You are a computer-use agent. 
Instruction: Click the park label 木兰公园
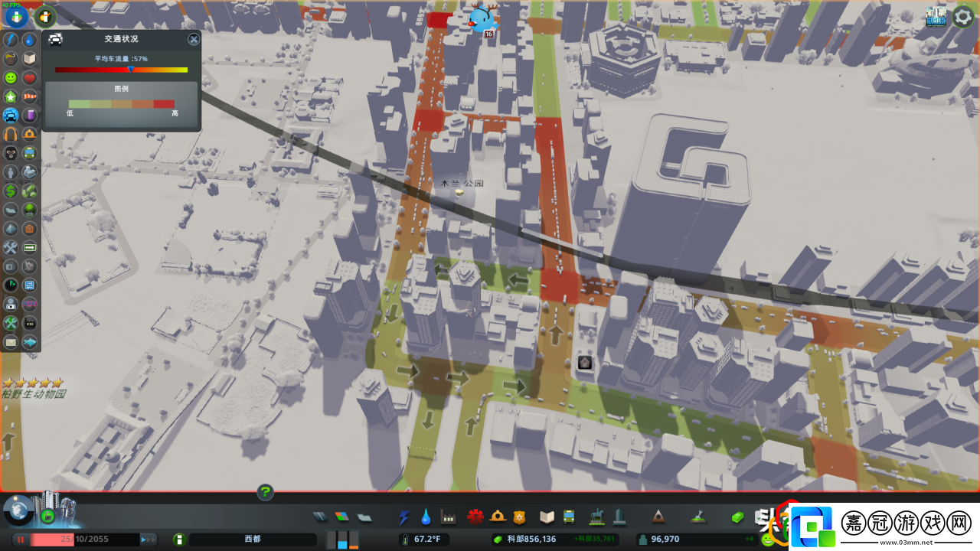coord(462,184)
